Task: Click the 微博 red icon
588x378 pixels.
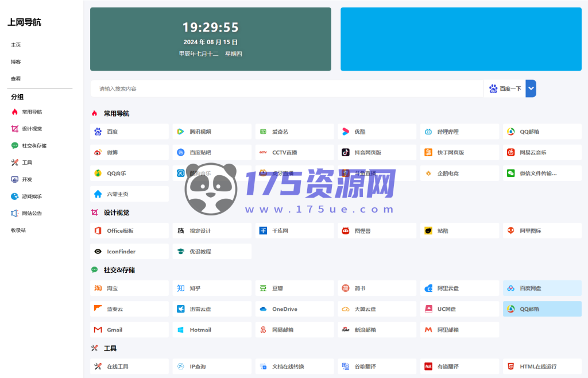Action: [98, 152]
